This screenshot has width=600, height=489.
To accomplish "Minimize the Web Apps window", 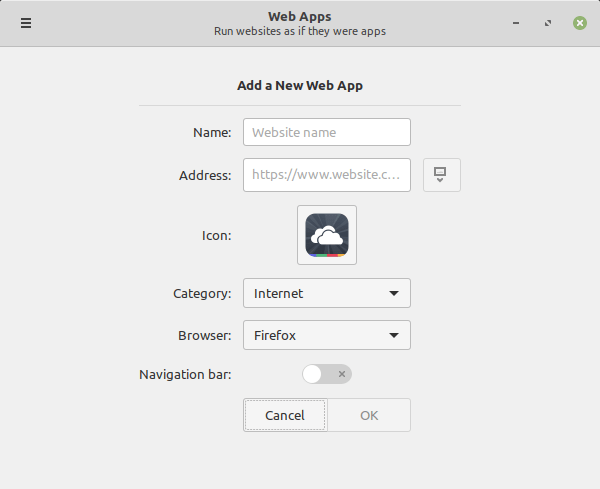I will coord(516,23).
